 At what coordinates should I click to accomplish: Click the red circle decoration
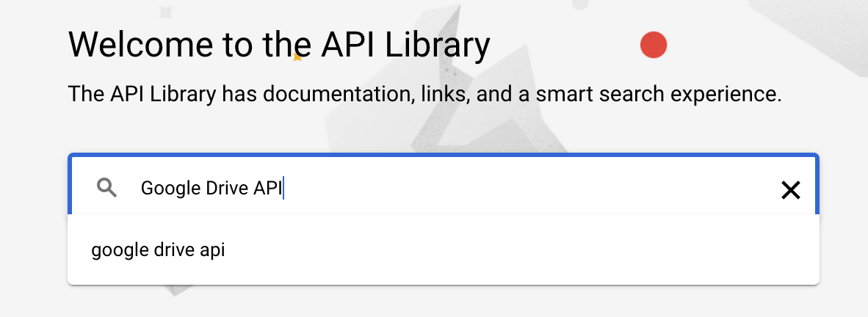(653, 45)
